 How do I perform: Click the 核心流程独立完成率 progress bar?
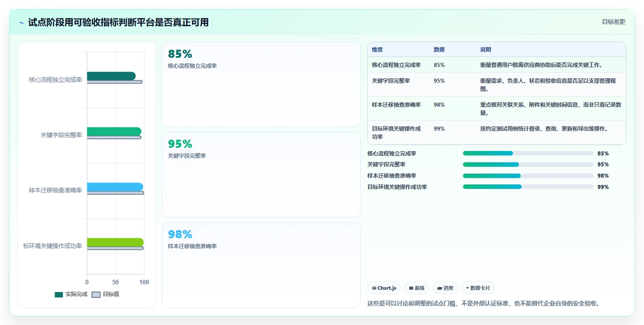click(528, 153)
